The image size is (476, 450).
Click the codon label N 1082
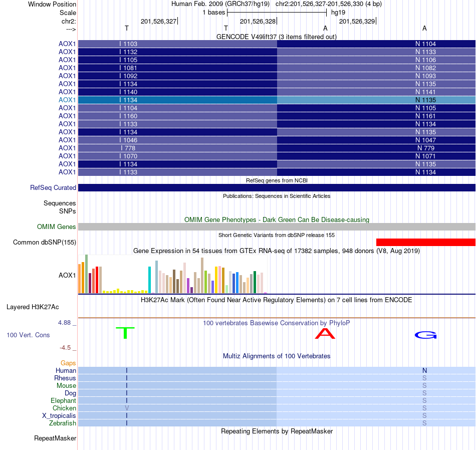(x=425, y=68)
